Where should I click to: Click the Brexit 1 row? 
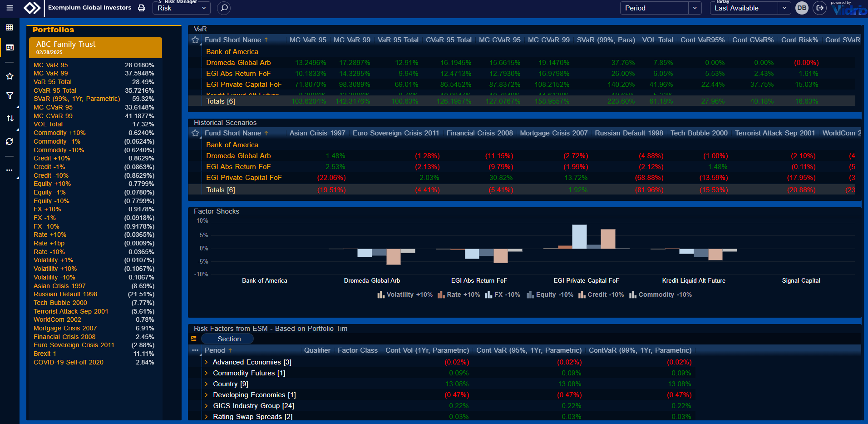coord(94,354)
